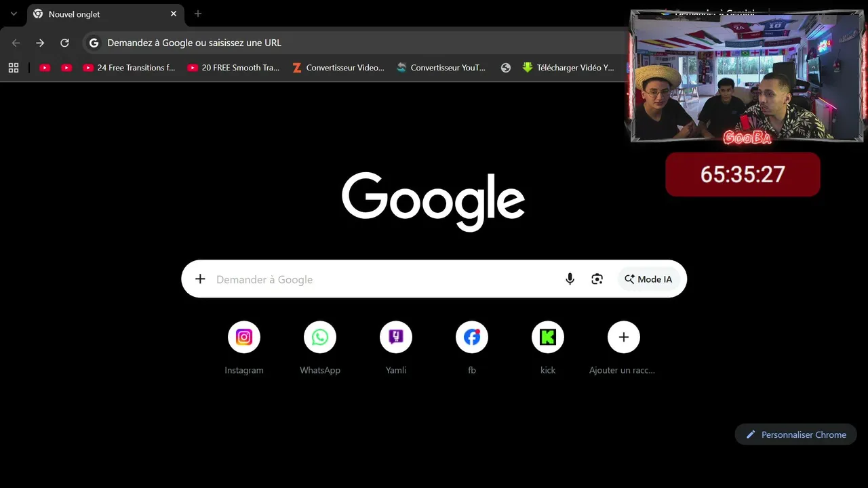Activate Mode IA button
This screenshot has width=868, height=488.
pyautogui.click(x=649, y=279)
